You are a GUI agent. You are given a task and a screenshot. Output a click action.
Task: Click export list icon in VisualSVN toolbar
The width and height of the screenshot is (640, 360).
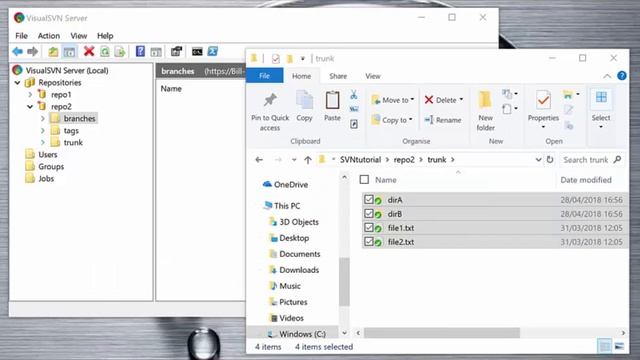120,52
